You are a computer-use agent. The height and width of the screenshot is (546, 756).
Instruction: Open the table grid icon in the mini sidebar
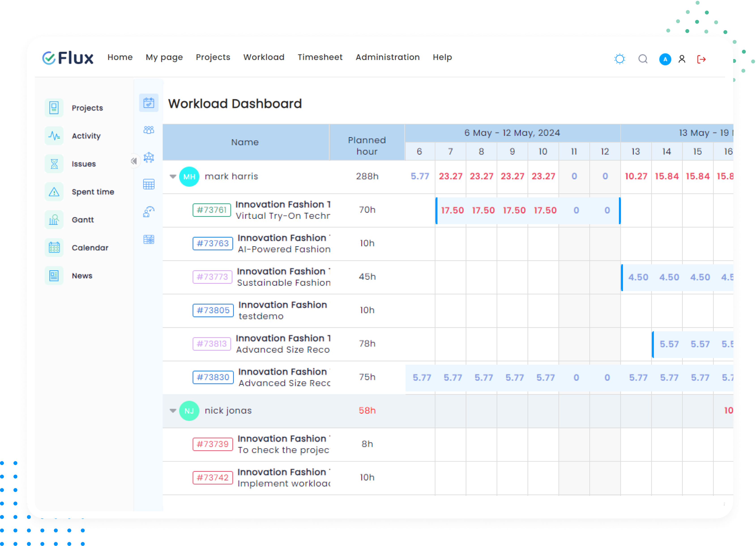coord(149,184)
